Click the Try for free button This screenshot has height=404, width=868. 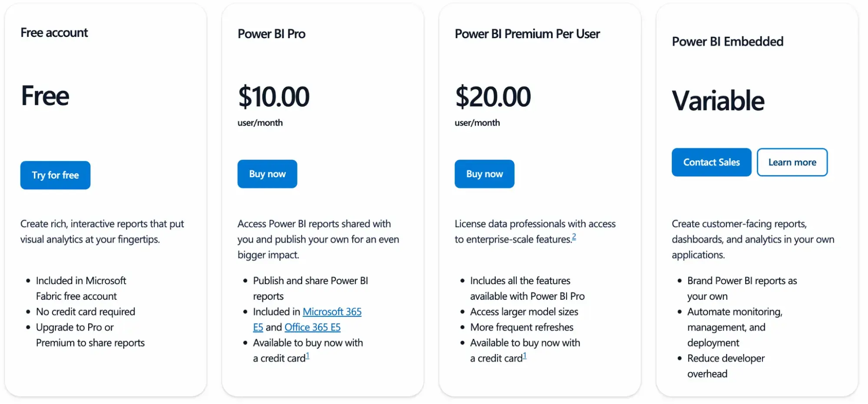click(x=55, y=175)
